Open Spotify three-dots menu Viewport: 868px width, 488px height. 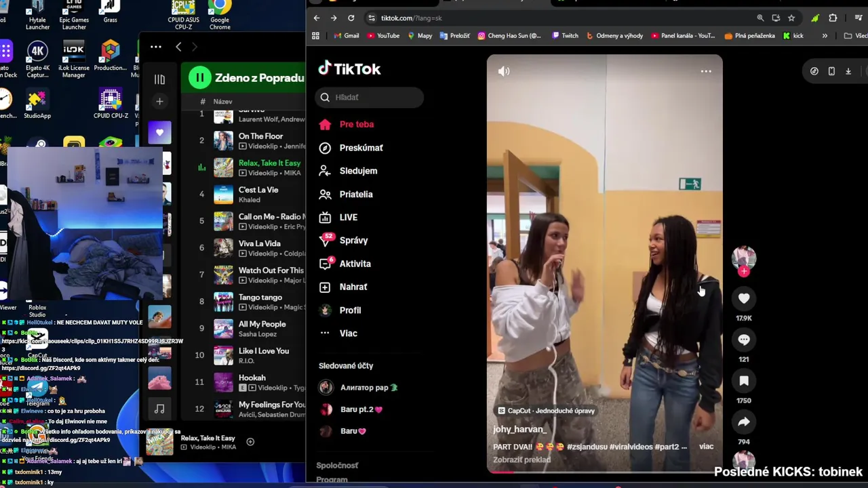coord(156,47)
